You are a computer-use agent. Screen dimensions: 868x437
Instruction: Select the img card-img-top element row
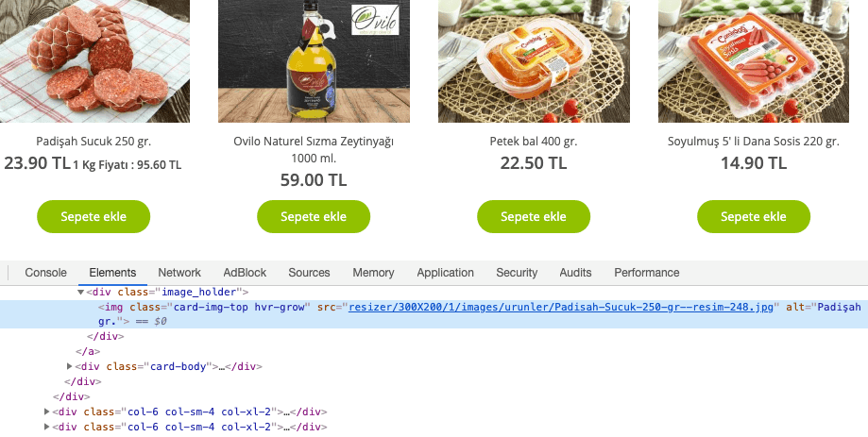pos(434,314)
